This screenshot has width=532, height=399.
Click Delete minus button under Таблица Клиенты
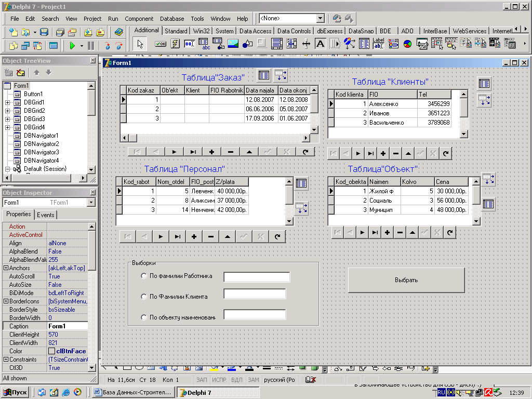tap(395, 153)
